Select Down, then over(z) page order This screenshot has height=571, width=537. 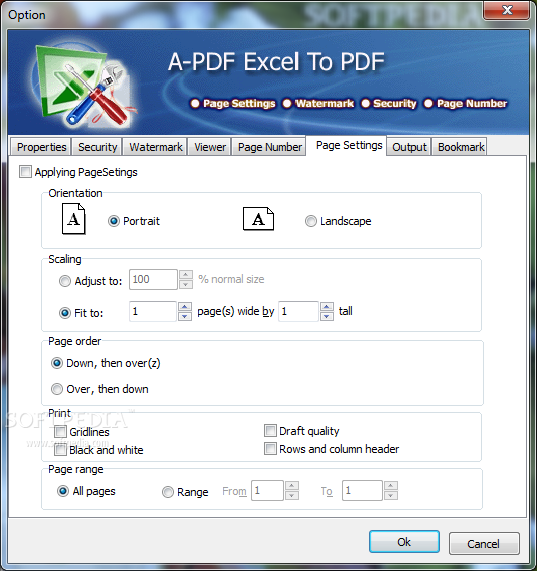(x=57, y=363)
